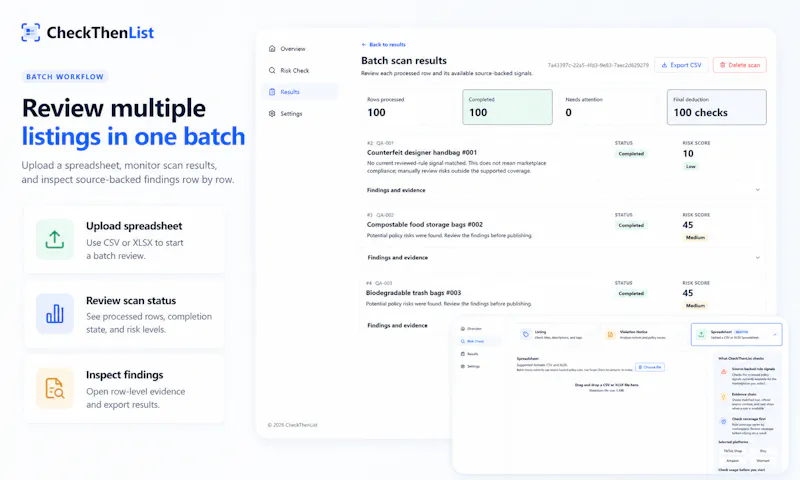
Task: Click the Rows processed 100 card
Action: coord(408,107)
